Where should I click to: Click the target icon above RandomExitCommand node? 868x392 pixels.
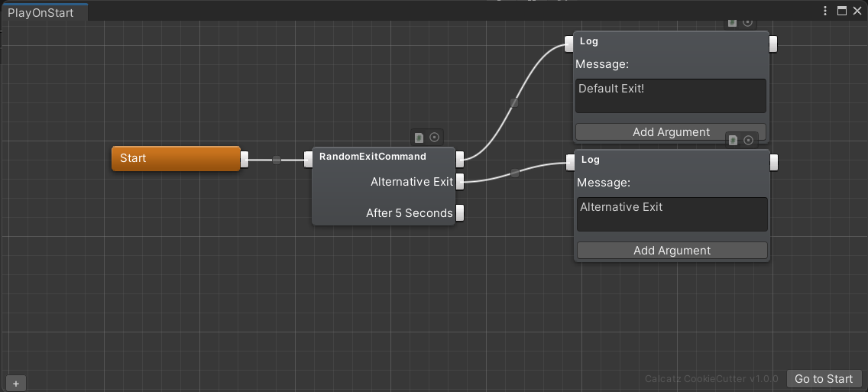pyautogui.click(x=435, y=138)
